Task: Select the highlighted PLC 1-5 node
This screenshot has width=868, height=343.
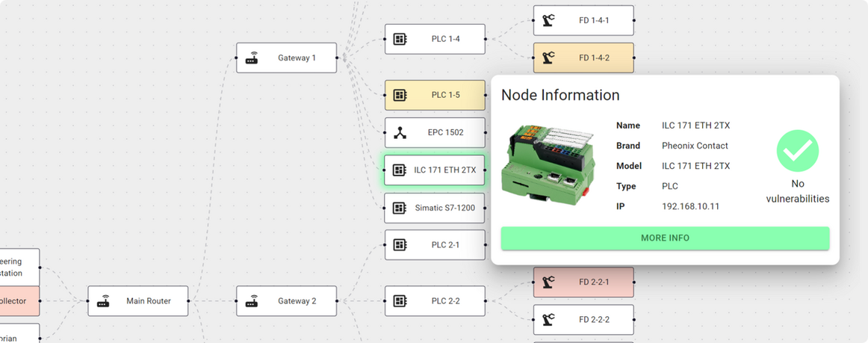Action: pos(435,96)
